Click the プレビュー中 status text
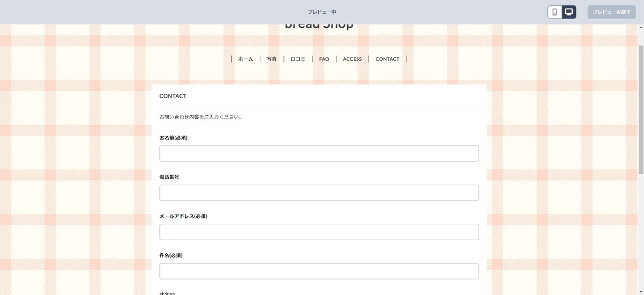The image size is (644, 295). [x=322, y=12]
